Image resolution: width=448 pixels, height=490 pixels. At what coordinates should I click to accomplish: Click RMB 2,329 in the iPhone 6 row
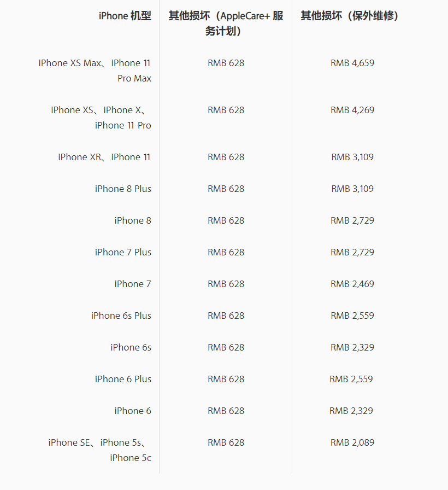click(351, 411)
